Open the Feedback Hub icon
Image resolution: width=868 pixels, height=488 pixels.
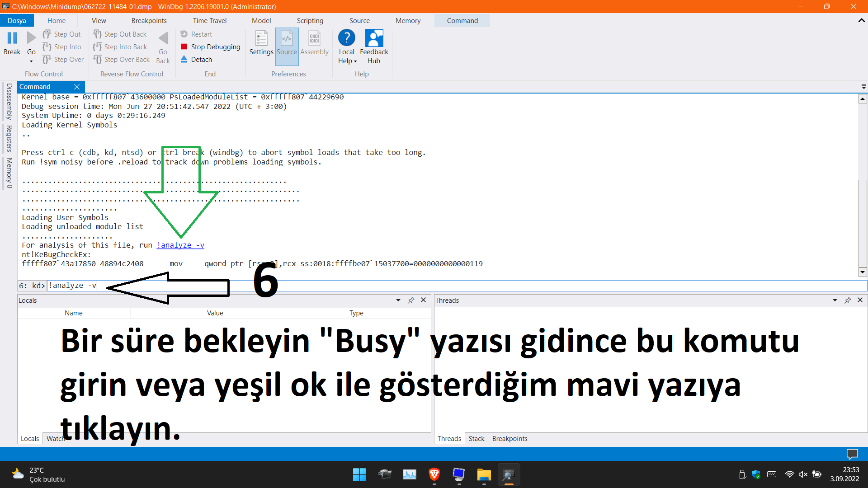click(374, 38)
